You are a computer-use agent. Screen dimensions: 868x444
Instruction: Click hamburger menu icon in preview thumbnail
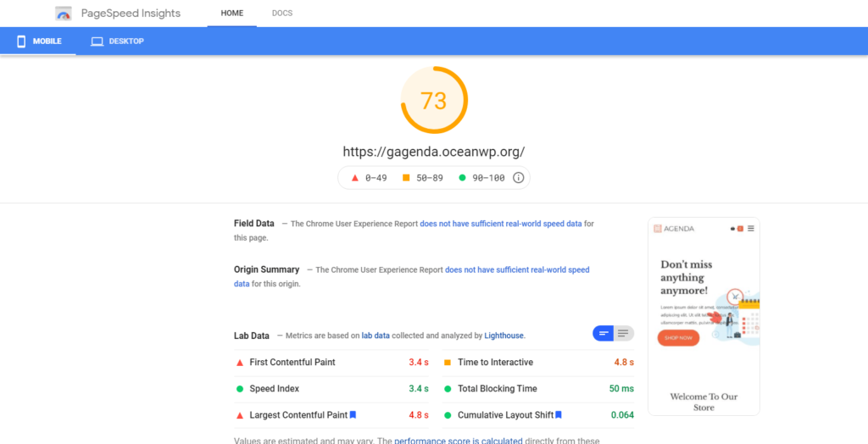click(x=751, y=228)
